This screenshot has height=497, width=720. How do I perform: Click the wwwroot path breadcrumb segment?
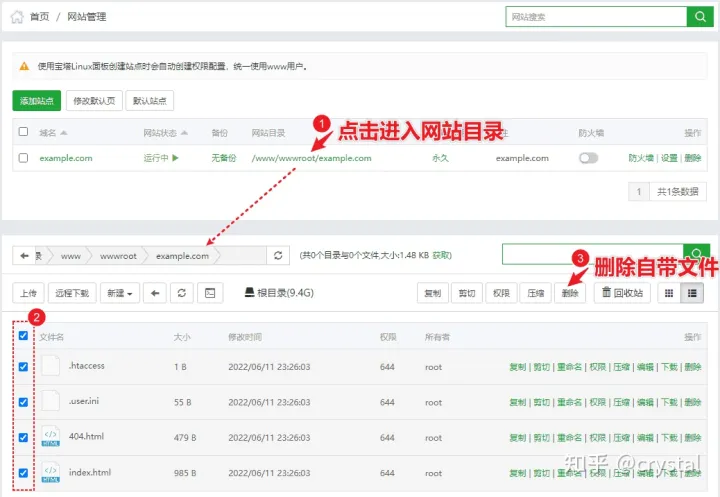tap(118, 256)
